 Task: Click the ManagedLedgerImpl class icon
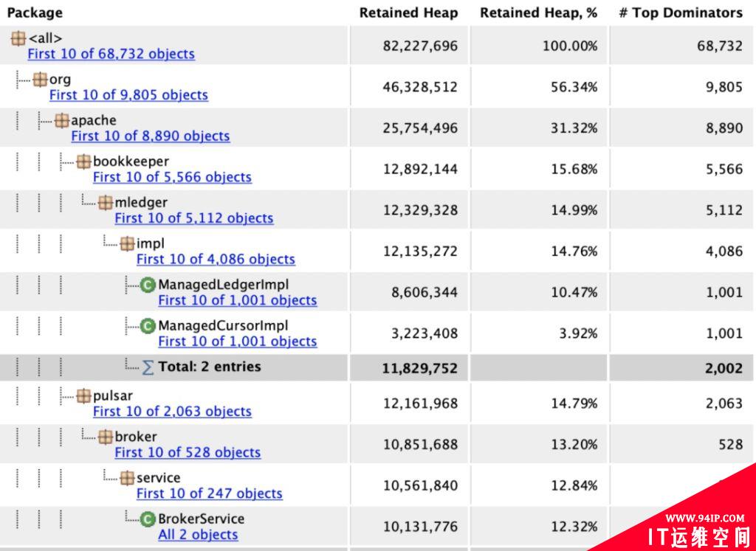148,285
